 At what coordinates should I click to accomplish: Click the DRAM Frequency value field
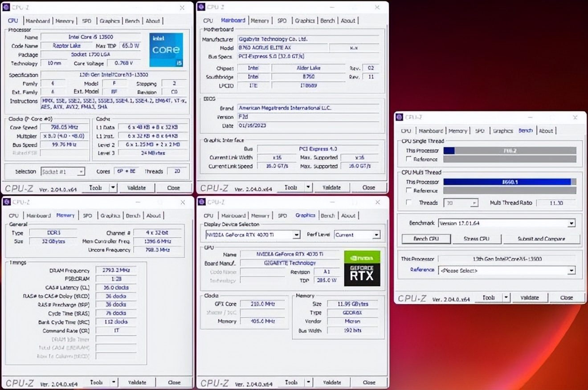click(115, 271)
